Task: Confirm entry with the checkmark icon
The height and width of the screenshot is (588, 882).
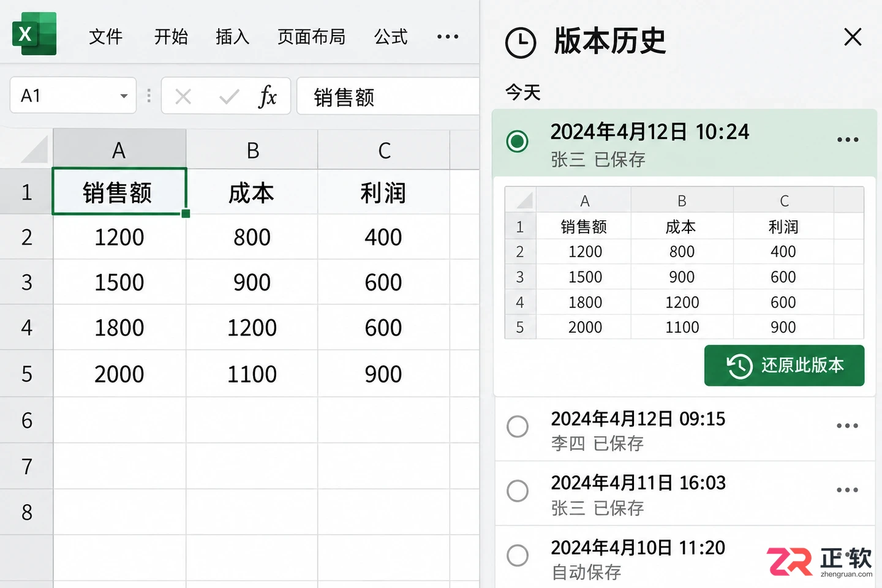Action: tap(229, 96)
